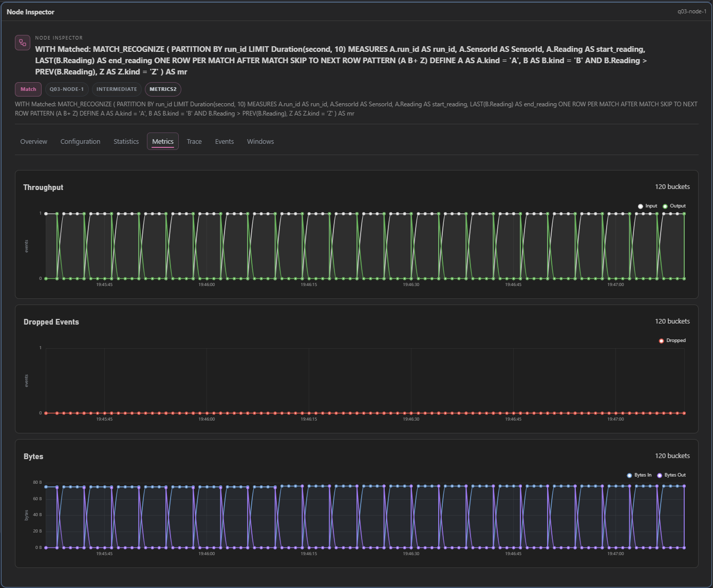This screenshot has height=588, width=713.
Task: Click the INTERMEDIATE badge
Action: click(x=117, y=89)
